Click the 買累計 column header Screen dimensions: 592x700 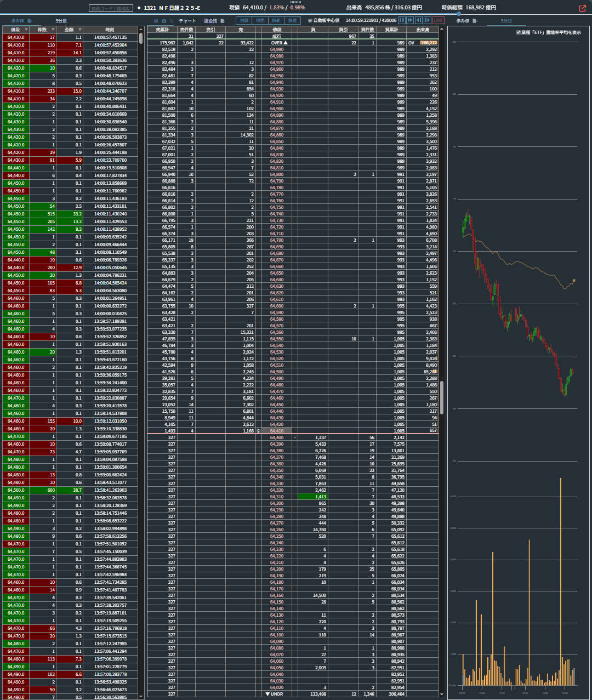391,30
